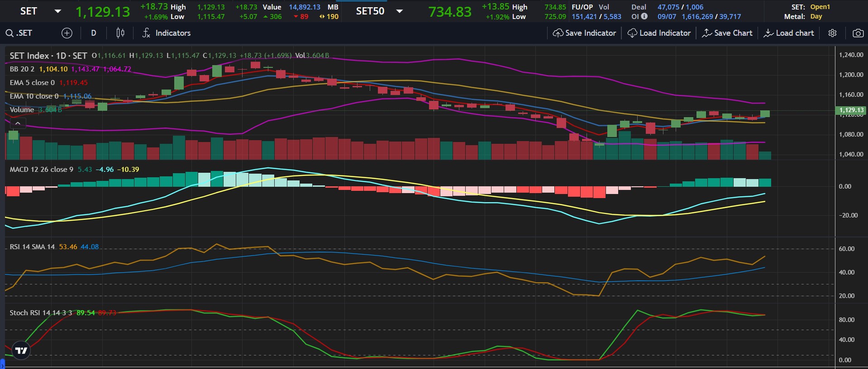Click the 1,040.00 price scale label
The width and height of the screenshot is (868, 369).
(851, 154)
